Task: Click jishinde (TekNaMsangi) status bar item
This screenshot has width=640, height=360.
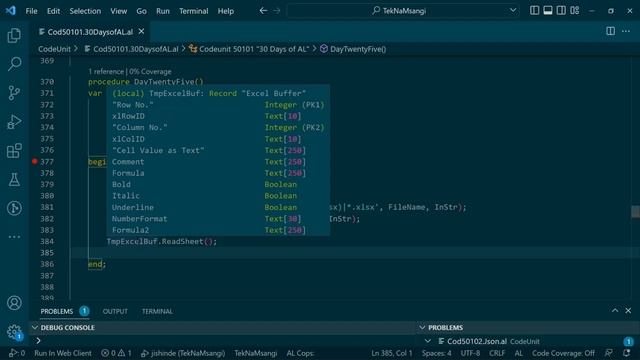Action: pos(183,353)
